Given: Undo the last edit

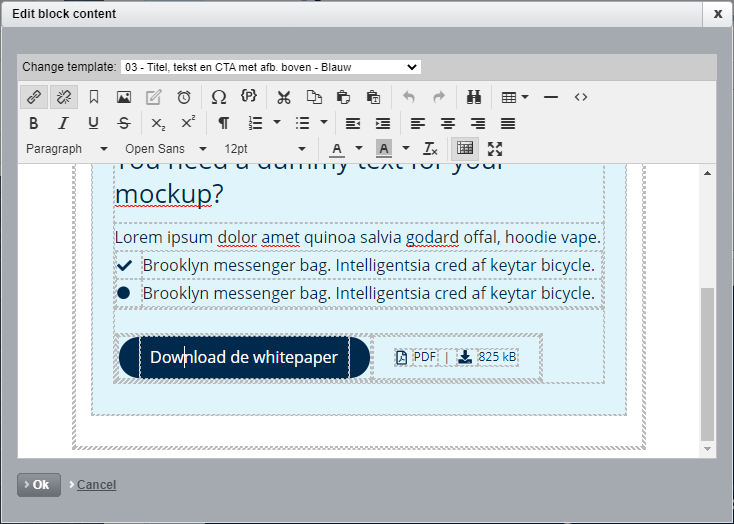Looking at the screenshot, I should pyautogui.click(x=409, y=97).
